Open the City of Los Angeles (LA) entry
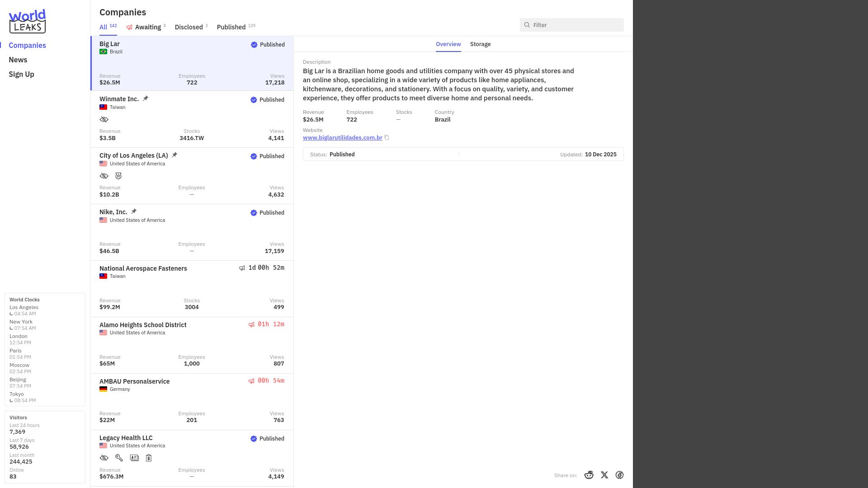This screenshot has height=488, width=868. [x=192, y=176]
